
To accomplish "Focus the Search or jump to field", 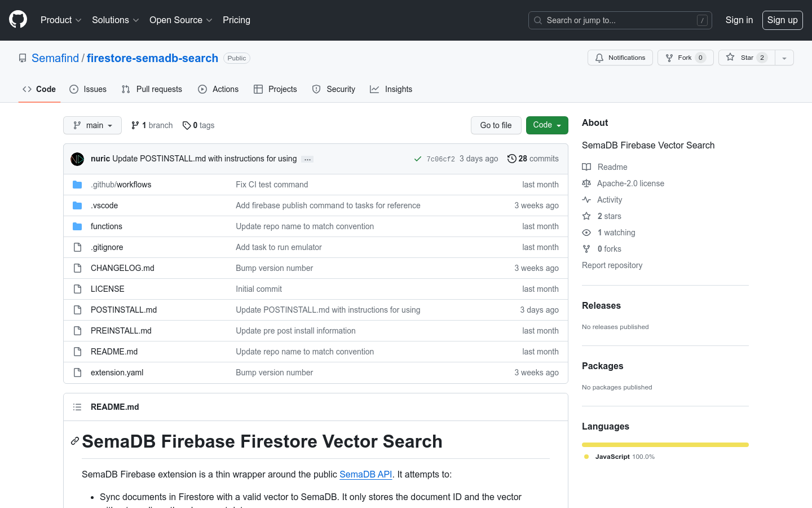I will (620, 20).
